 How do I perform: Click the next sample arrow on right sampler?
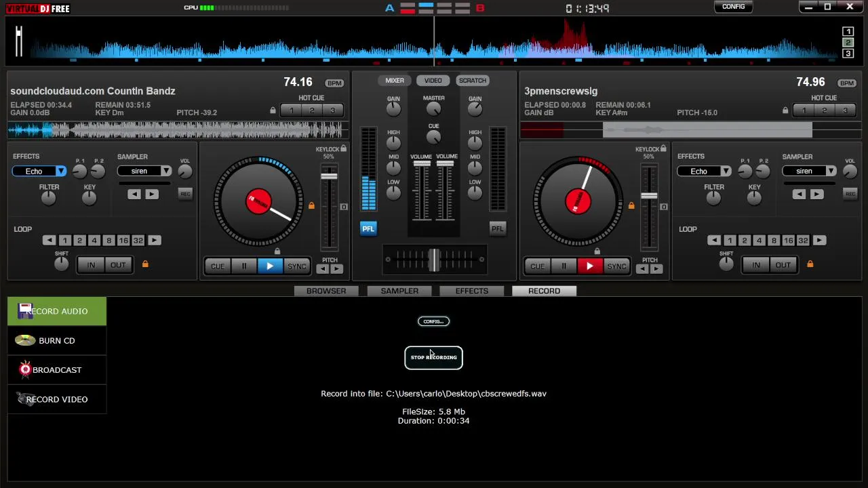coord(816,195)
